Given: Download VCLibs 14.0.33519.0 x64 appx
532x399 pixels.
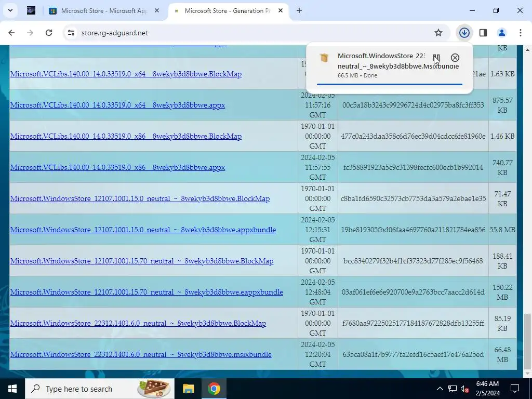Looking at the screenshot, I should (x=117, y=105).
